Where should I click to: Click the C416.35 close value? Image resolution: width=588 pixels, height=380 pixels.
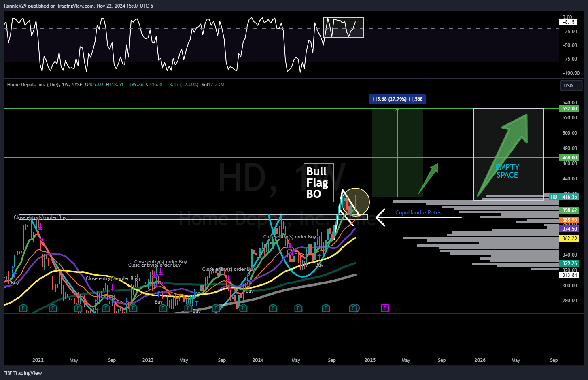155,85
